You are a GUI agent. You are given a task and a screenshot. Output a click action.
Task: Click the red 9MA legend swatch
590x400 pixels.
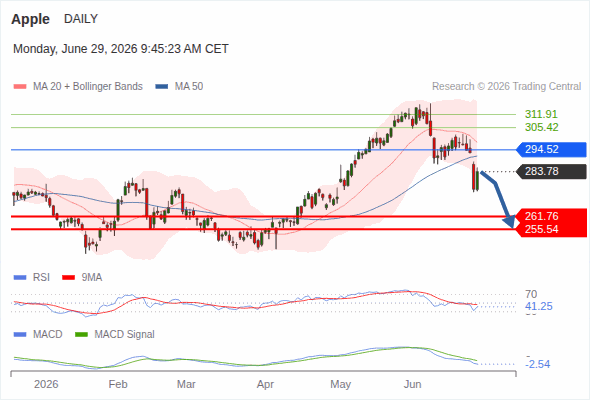(x=68, y=278)
